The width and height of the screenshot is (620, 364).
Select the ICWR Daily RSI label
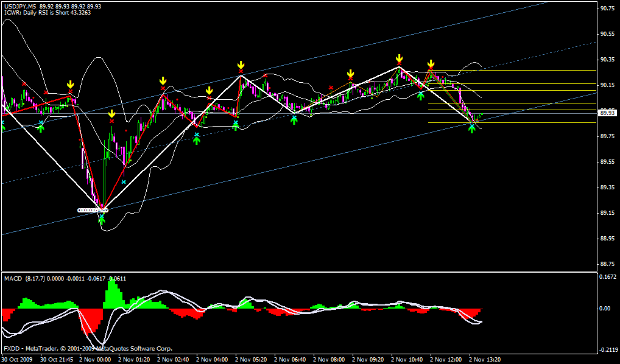coord(48,13)
